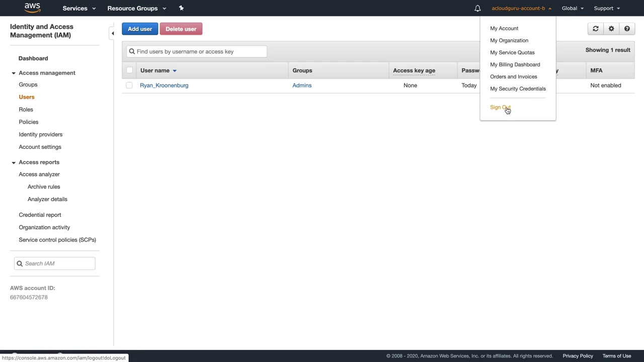The width and height of the screenshot is (644, 362).
Task: Open the Support dropdown
Action: [607, 8]
